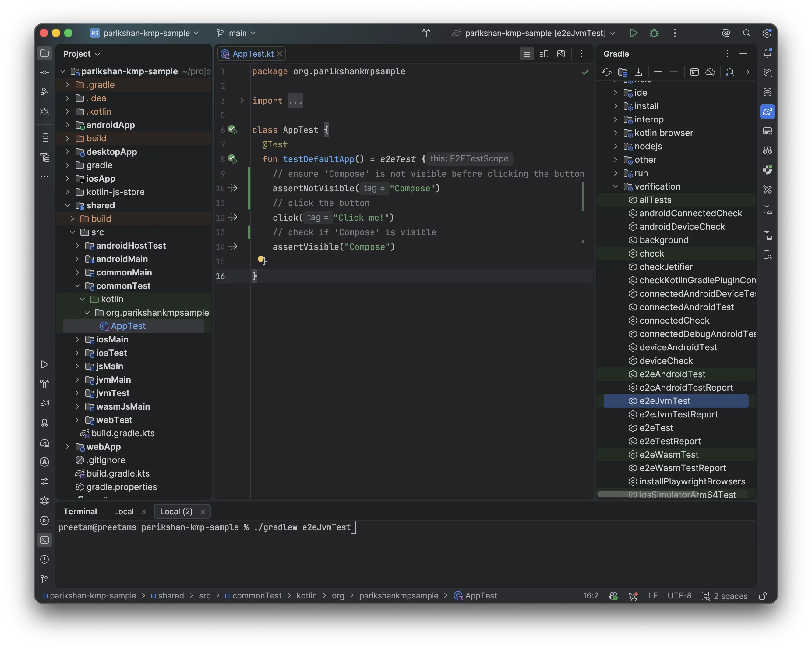The width and height of the screenshot is (812, 649).
Task: Click the lightbulb quick-fix icon
Action: (261, 260)
